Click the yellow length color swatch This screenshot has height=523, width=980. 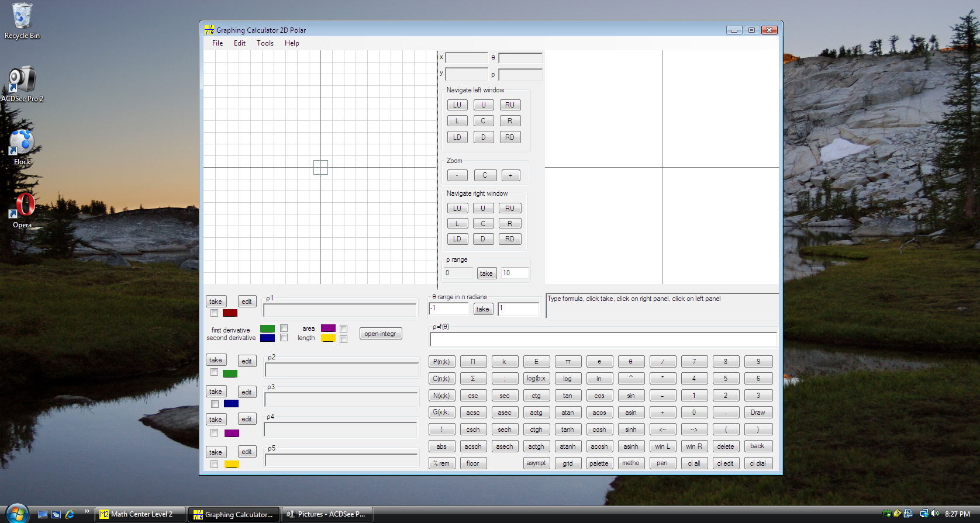(328, 338)
